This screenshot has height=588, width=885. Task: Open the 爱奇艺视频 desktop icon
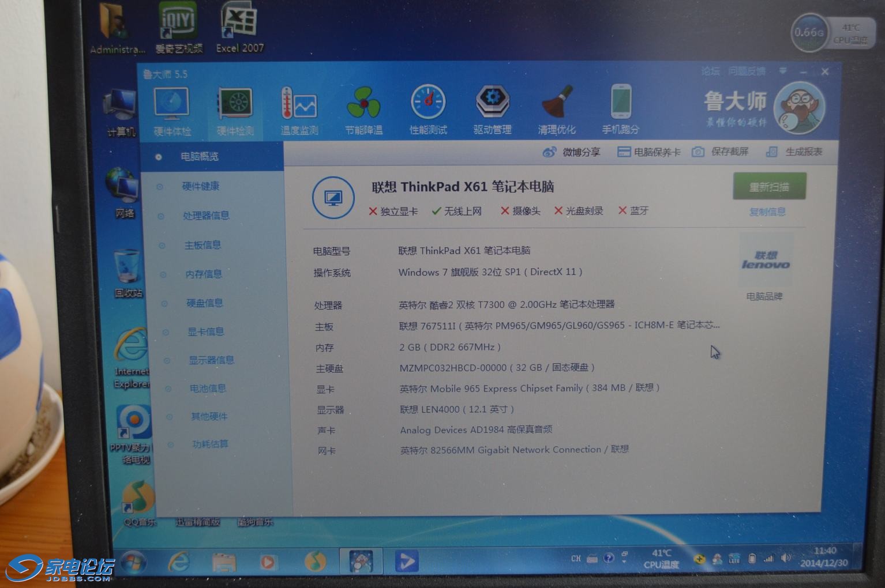179,28
